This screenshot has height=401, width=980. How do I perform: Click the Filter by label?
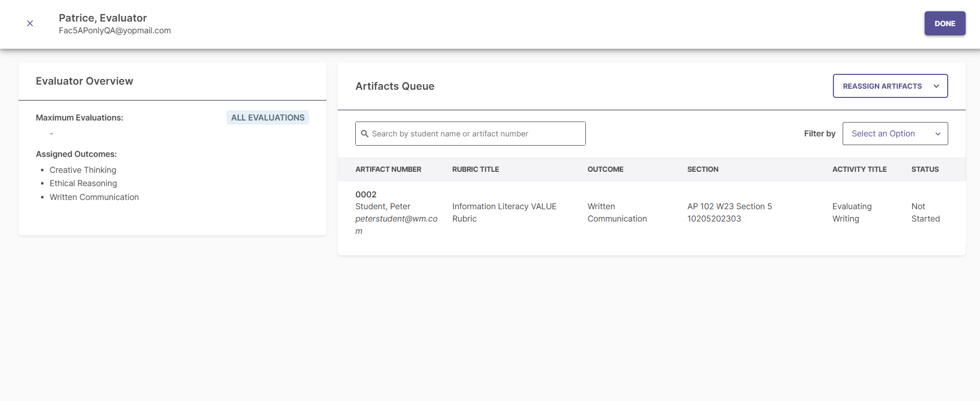(x=820, y=133)
